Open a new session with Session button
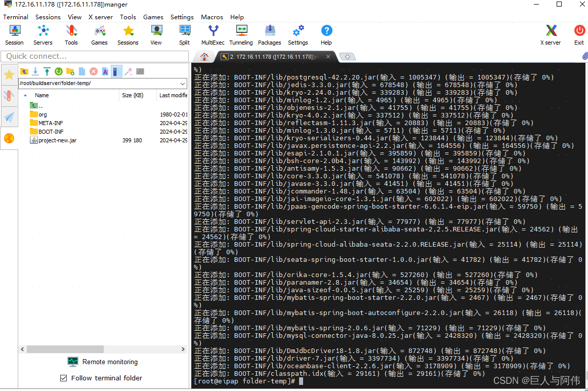The image size is (588, 391). tap(14, 34)
